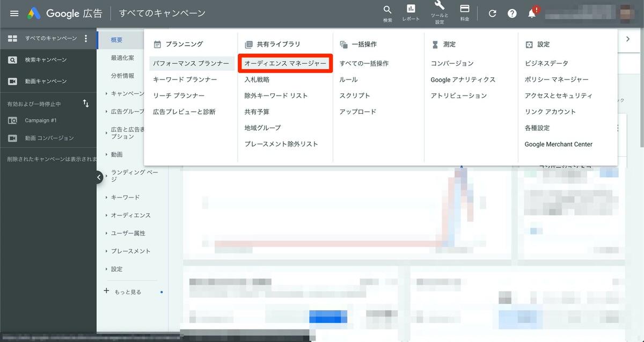Open the help question mark icon
Viewport: 644px width, 342px height.
[512, 13]
